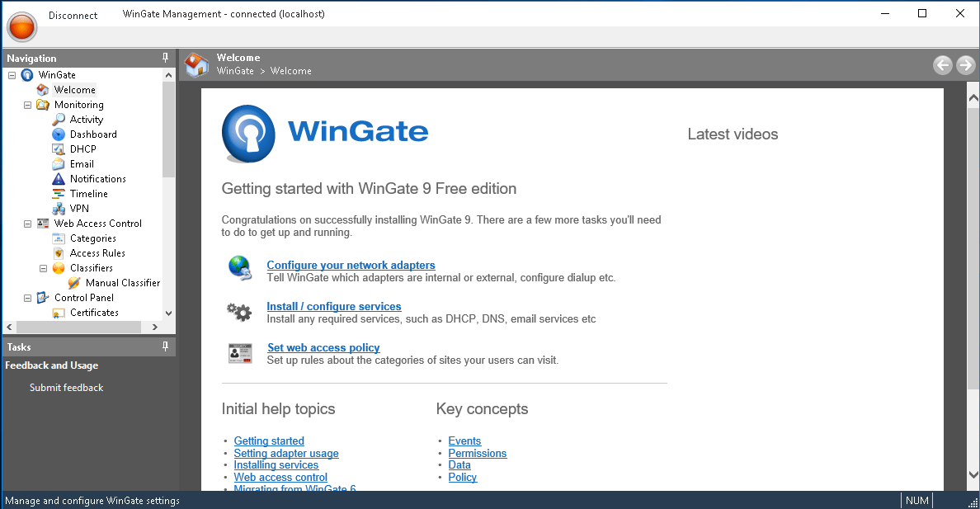This screenshot has width=980, height=509.
Task: Click WinGate in the breadcrumb path
Action: click(x=235, y=71)
